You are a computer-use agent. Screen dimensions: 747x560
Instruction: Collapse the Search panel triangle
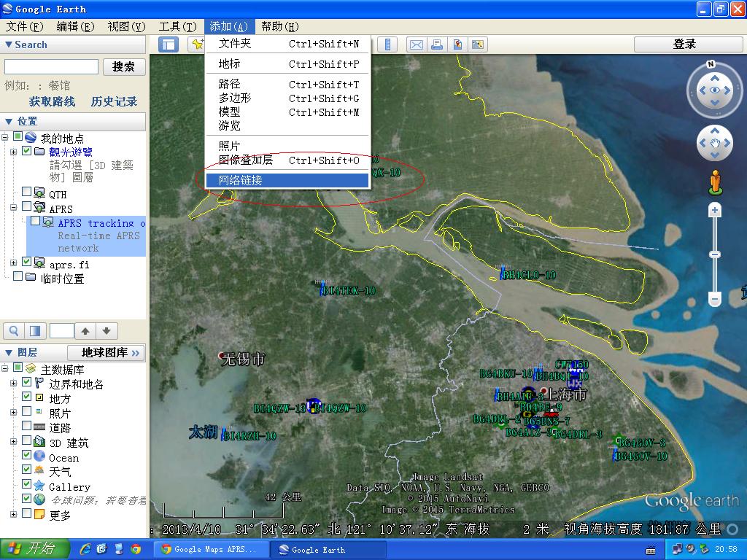9,44
